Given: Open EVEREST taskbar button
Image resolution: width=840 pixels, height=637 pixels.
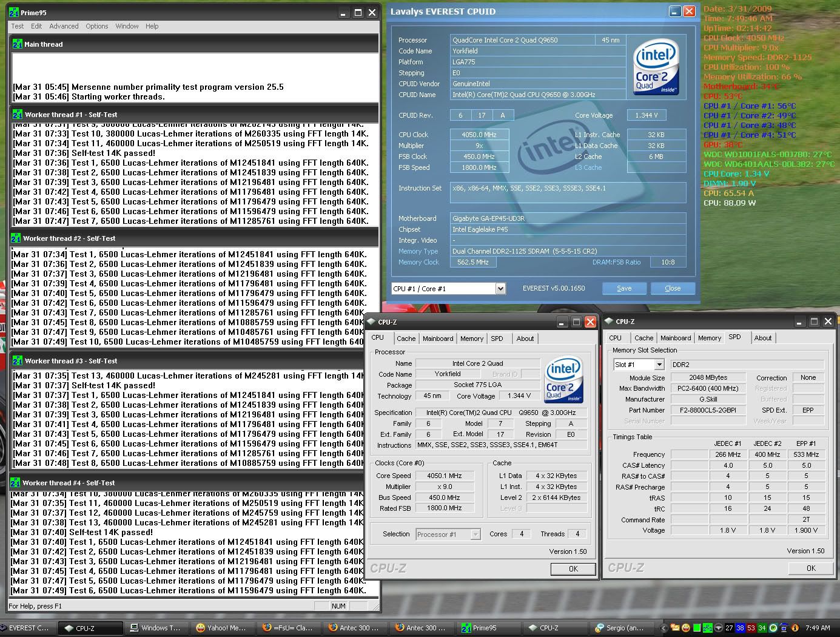Looking at the screenshot, I should (29, 628).
